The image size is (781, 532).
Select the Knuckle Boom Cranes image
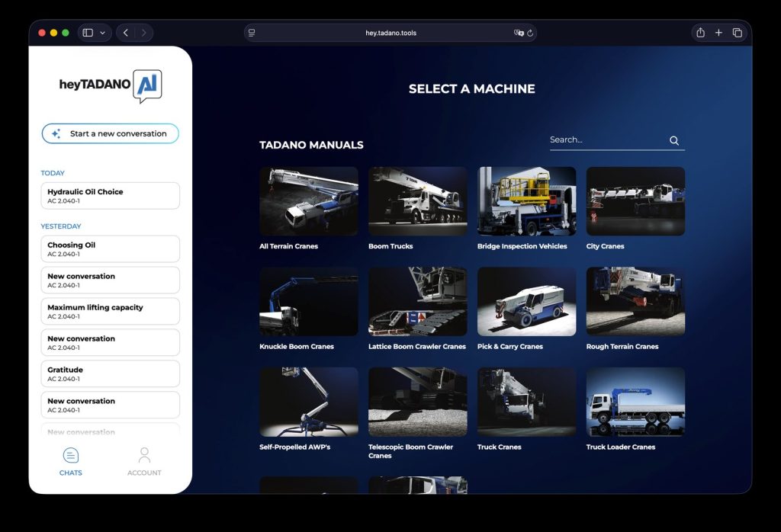coord(309,302)
